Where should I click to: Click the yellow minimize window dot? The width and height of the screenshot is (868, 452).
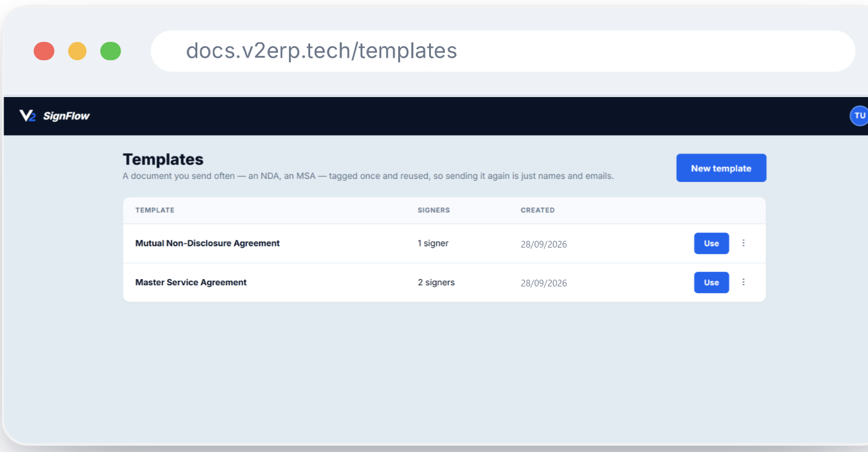[x=77, y=51]
